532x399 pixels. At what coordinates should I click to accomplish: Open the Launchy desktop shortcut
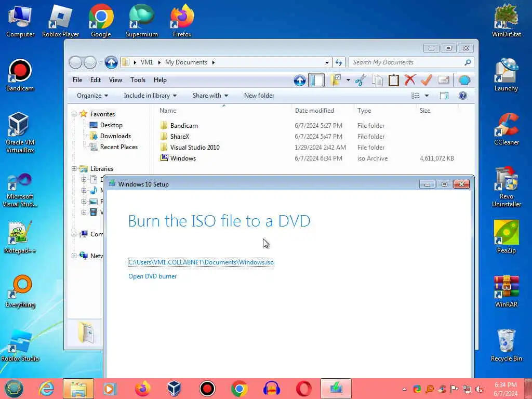click(506, 75)
